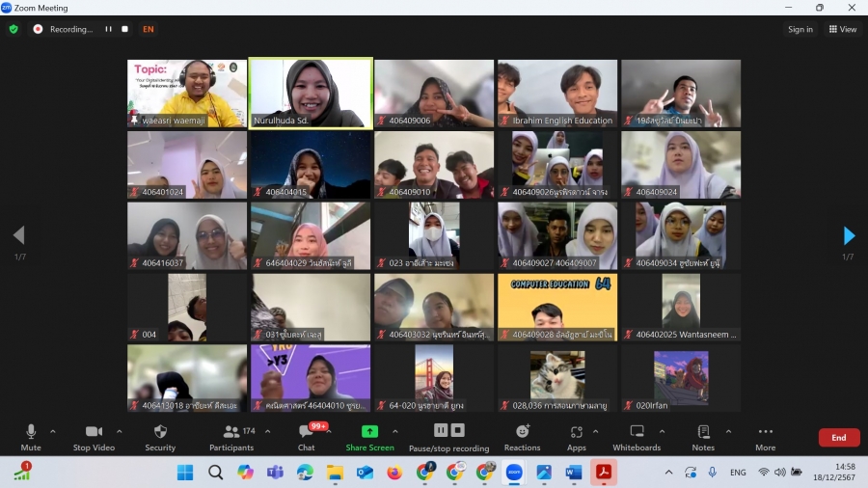
Task: Open the More options menu
Action: coord(765,436)
